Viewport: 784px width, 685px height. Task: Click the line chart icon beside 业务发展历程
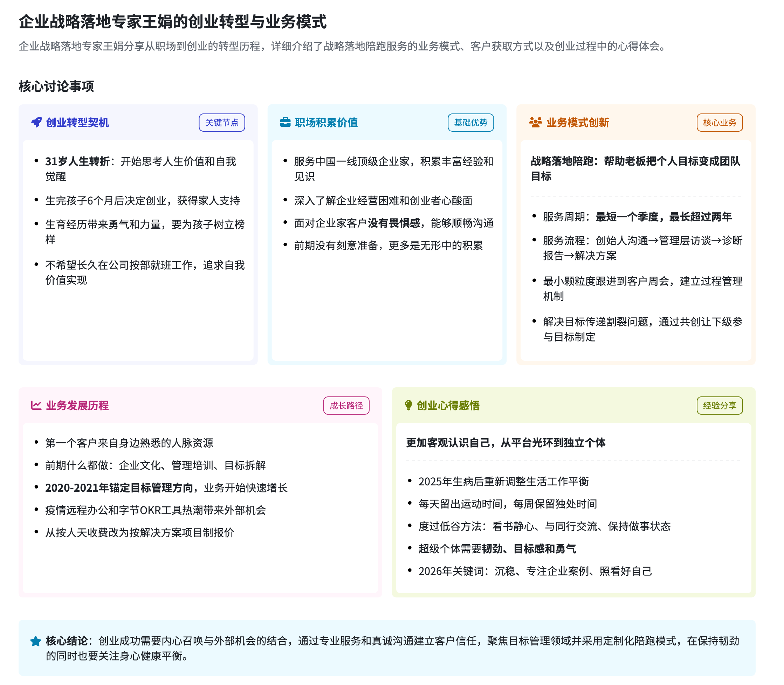tap(36, 405)
